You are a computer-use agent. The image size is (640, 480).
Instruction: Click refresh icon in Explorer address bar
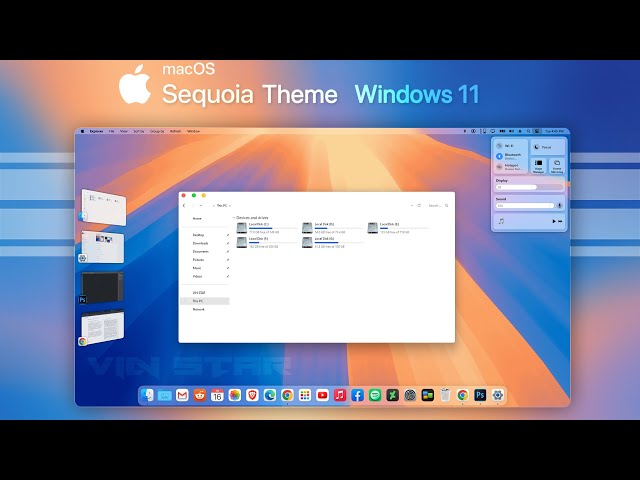[x=419, y=206]
